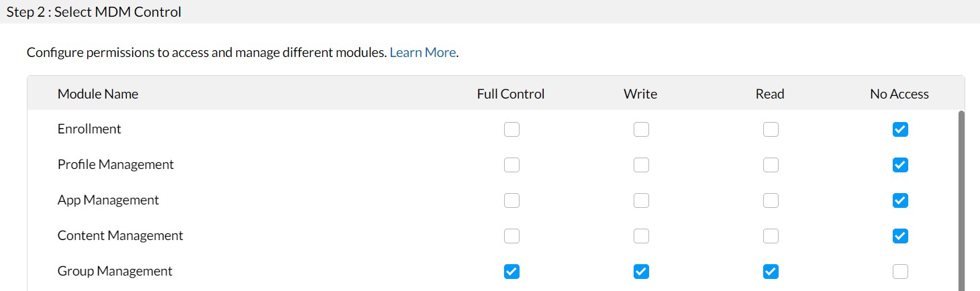Screen dimensions: 980x291
Task: Uncheck No Access for App Management
Action: (x=900, y=200)
